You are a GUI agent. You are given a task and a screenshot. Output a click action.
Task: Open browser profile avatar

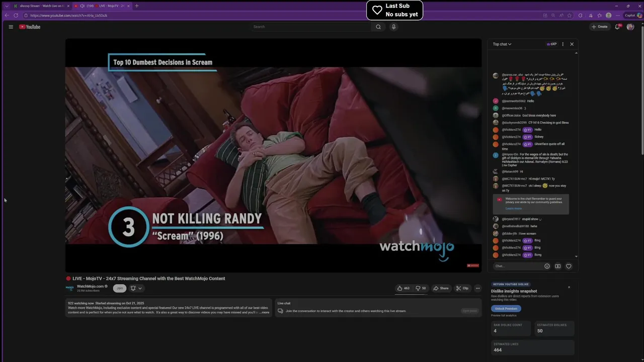(609, 15)
